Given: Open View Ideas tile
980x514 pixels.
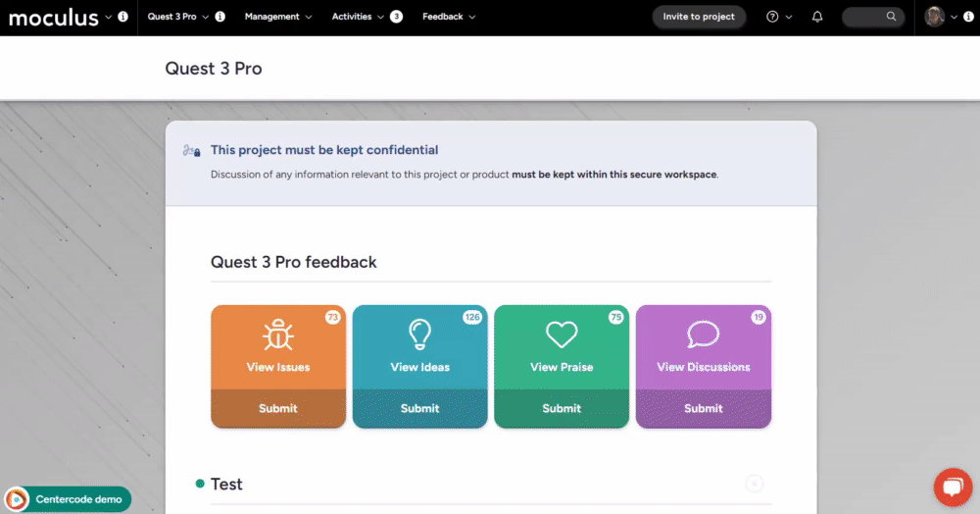Looking at the screenshot, I should tap(420, 347).
